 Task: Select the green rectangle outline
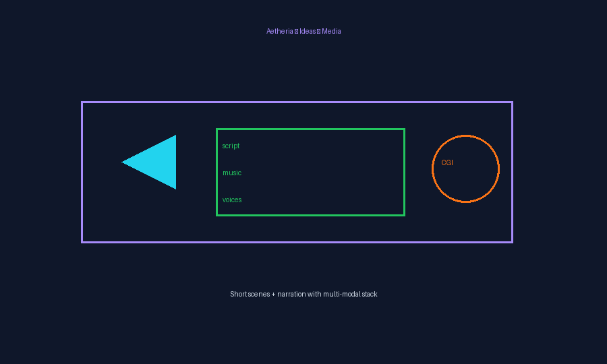pyautogui.click(x=310, y=129)
